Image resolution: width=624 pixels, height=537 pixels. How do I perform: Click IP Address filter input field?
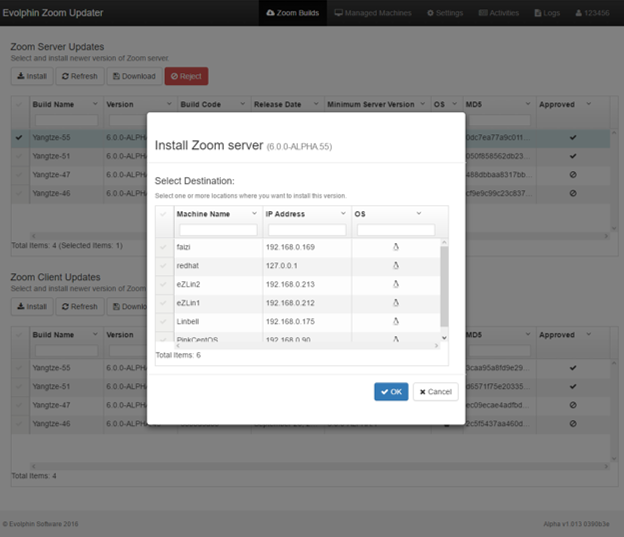coord(307,230)
